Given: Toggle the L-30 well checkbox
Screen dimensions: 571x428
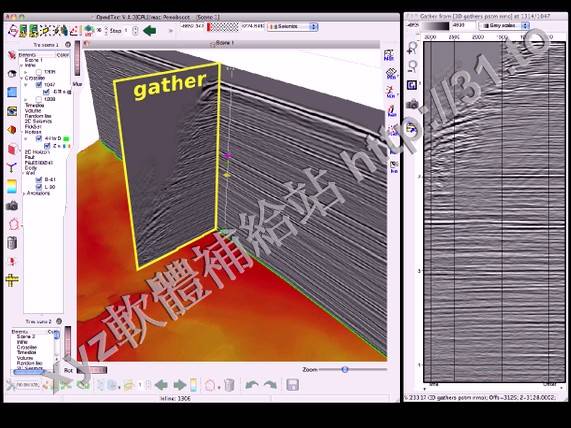Looking at the screenshot, I should pyautogui.click(x=39, y=187).
